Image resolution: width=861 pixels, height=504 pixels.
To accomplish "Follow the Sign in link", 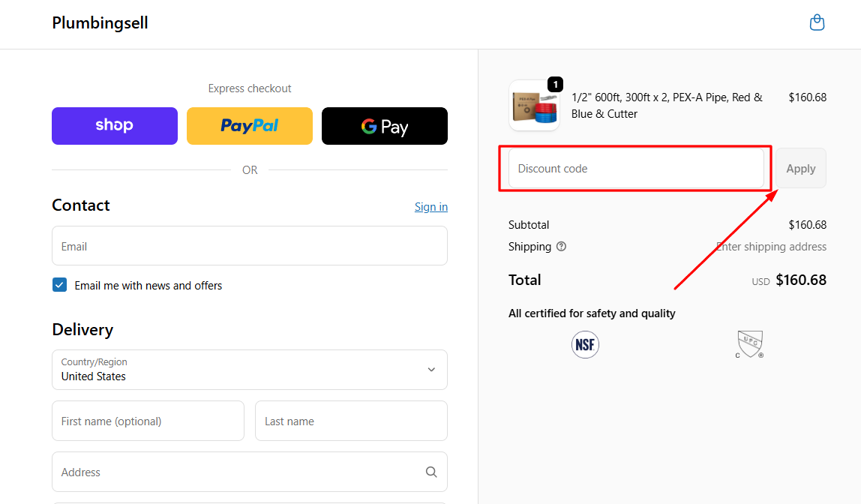I will (431, 207).
